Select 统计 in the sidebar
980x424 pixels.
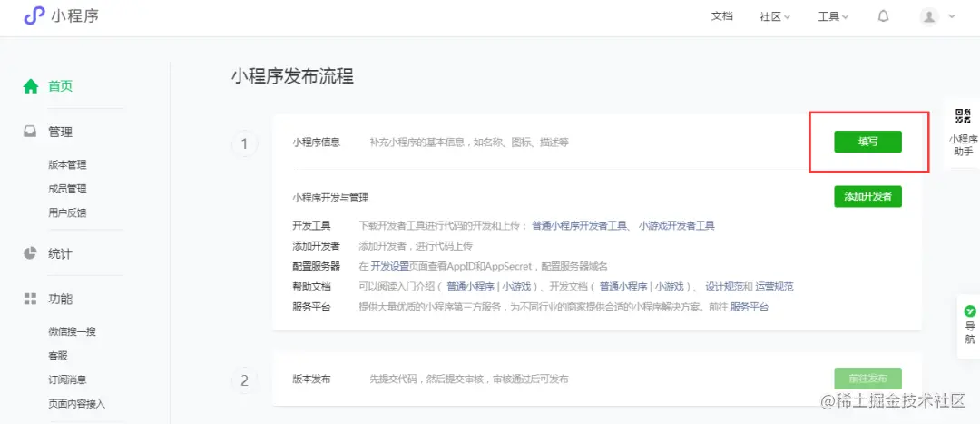pyautogui.click(x=61, y=254)
